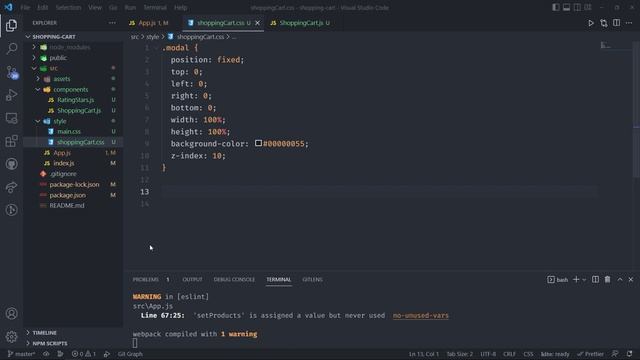Kill terminal with trash icon
Screen dimensions: 640x360
tap(607, 280)
